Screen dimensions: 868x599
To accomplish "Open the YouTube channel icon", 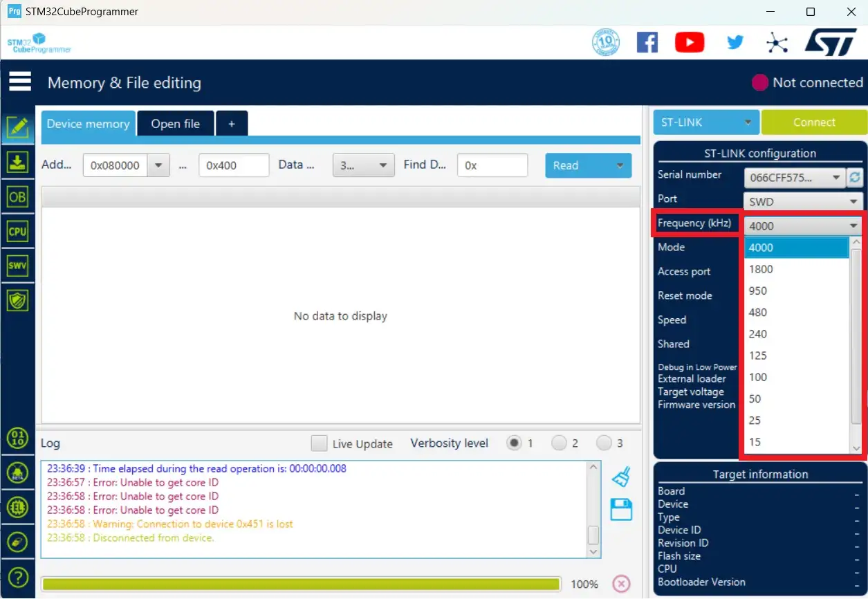I will pos(690,43).
